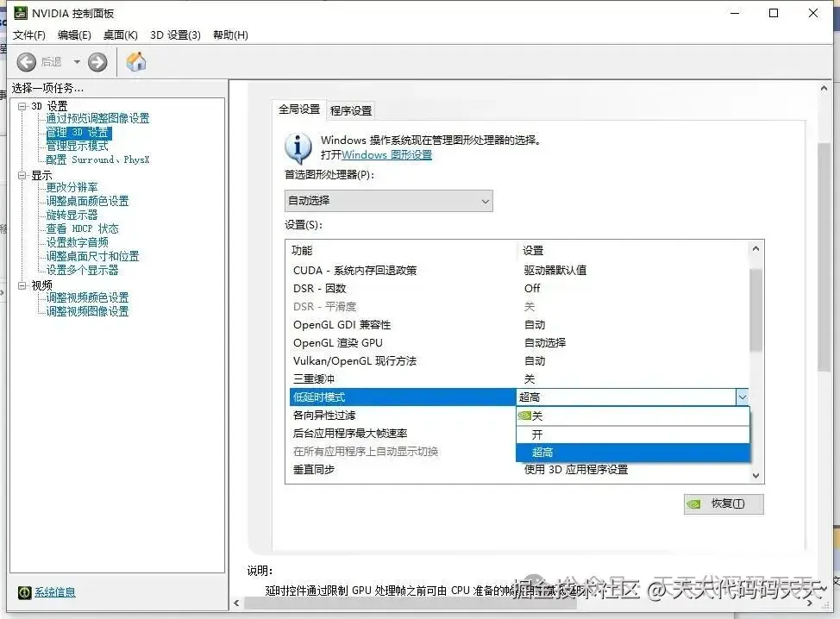
Task: Select the CUDA - 系统内存回退政策 row
Action: (x=520, y=271)
